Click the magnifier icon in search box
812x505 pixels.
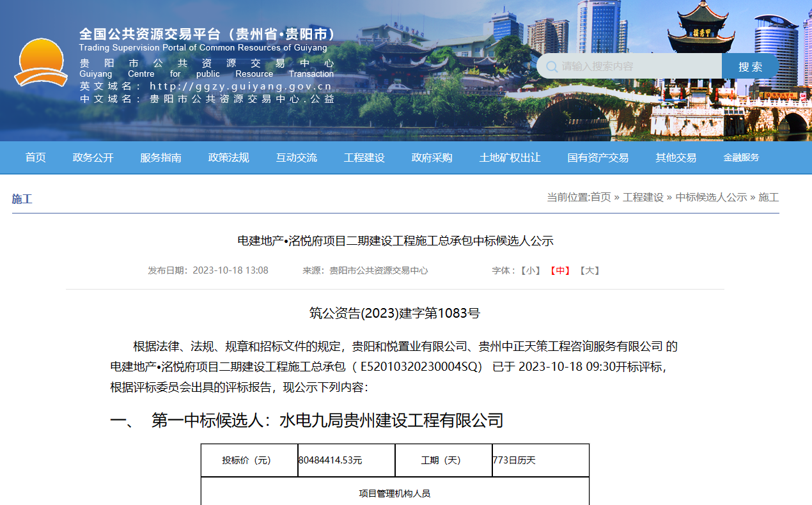pos(551,66)
